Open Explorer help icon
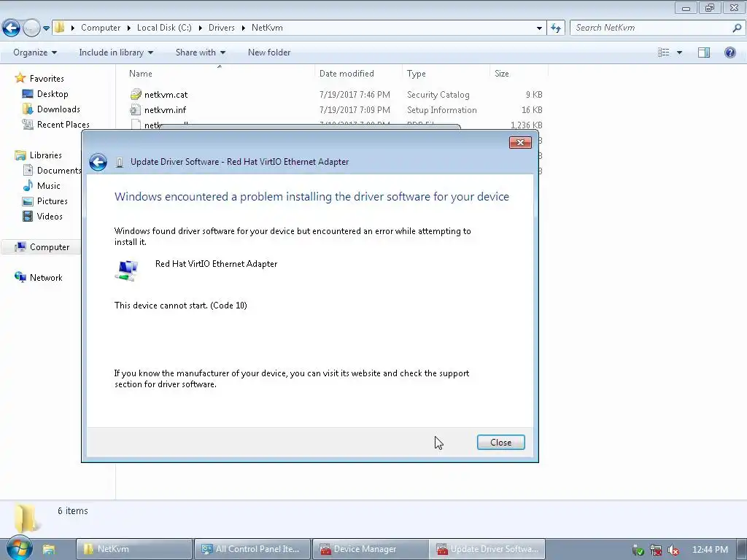747x560 pixels. [729, 52]
